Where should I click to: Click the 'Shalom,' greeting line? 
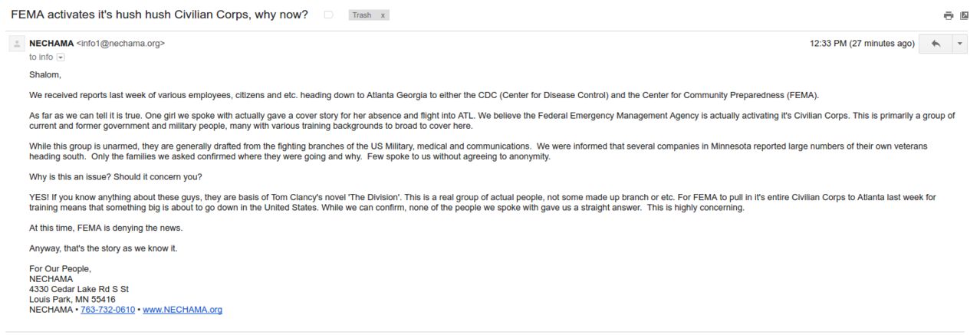[44, 74]
